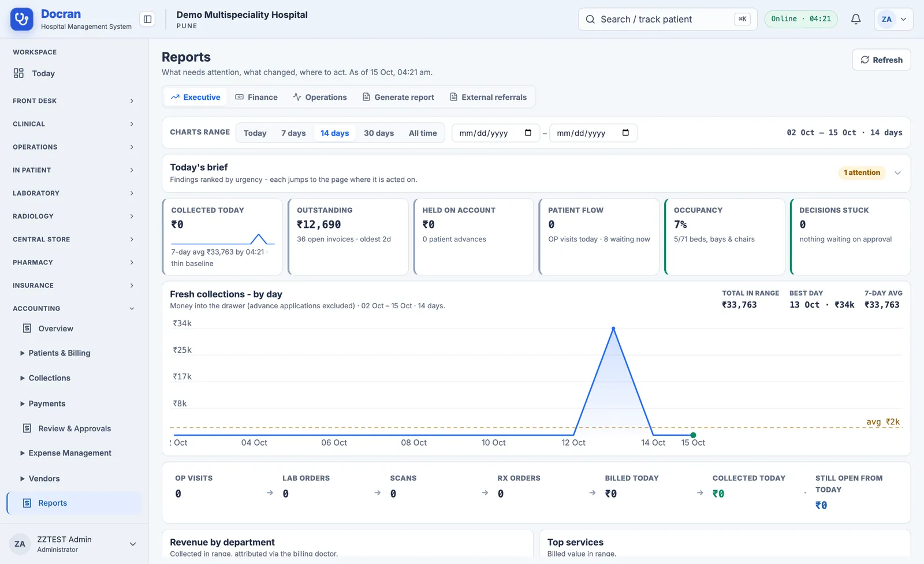Go to the Today workspace page
The image size is (924, 564).
click(73, 73)
